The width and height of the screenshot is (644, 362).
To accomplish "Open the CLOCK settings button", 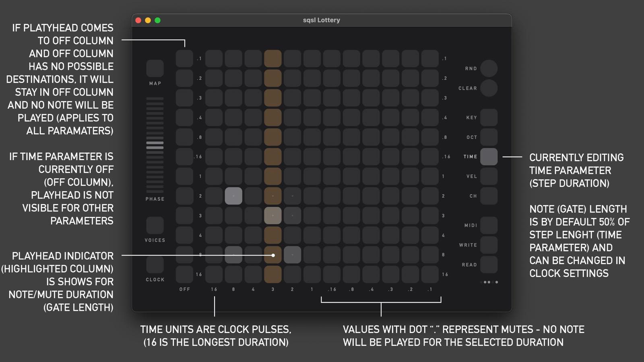I will 155,265.
